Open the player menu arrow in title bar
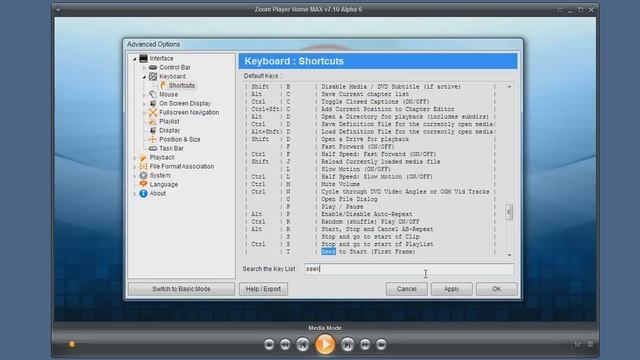 click(58, 10)
